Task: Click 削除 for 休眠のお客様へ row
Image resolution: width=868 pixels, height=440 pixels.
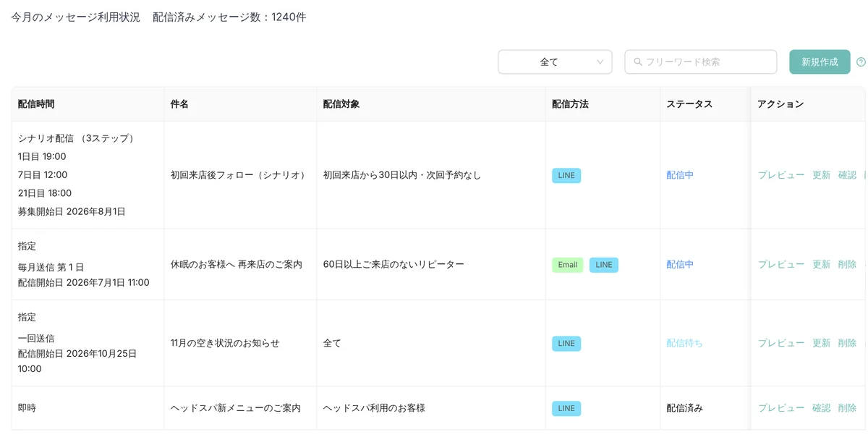Action: (x=847, y=265)
